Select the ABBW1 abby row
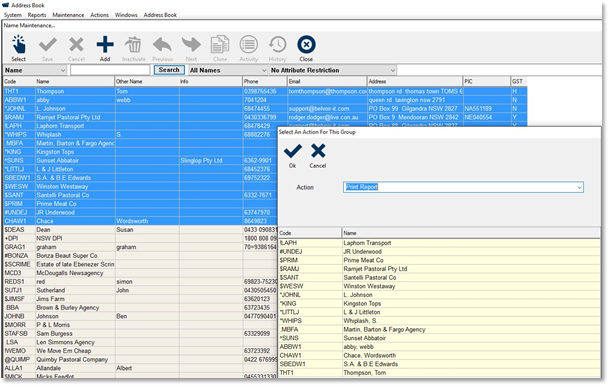Viewport: 609px width, 386px height. coord(265,100)
